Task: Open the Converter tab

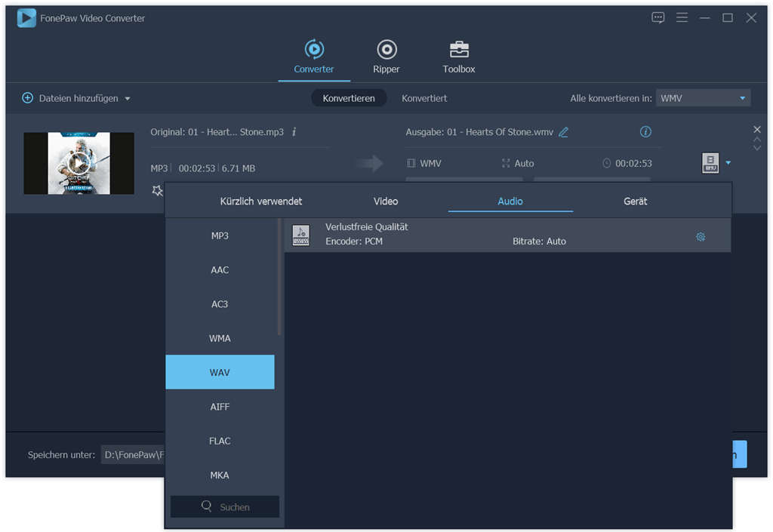Action: point(314,57)
